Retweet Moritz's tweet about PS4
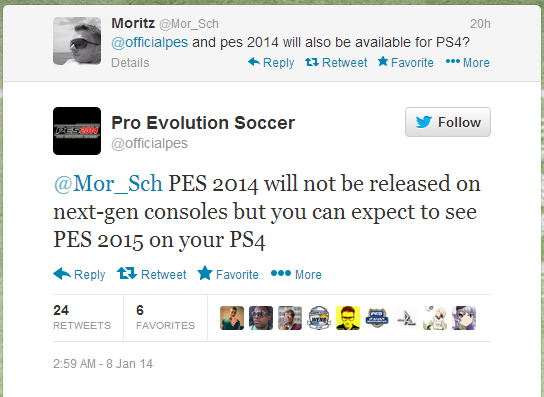Image resolution: width=544 pixels, height=397 pixels. coord(336,62)
